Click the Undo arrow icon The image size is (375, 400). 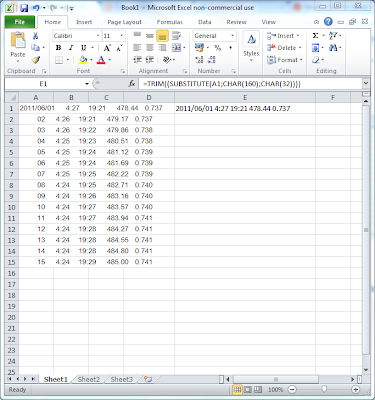point(36,8)
